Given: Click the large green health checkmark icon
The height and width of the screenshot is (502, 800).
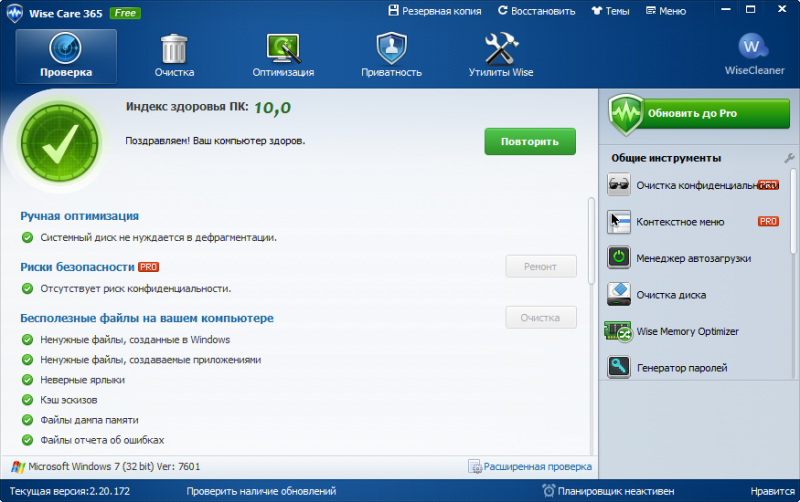Looking at the screenshot, I should pyautogui.click(x=60, y=142).
